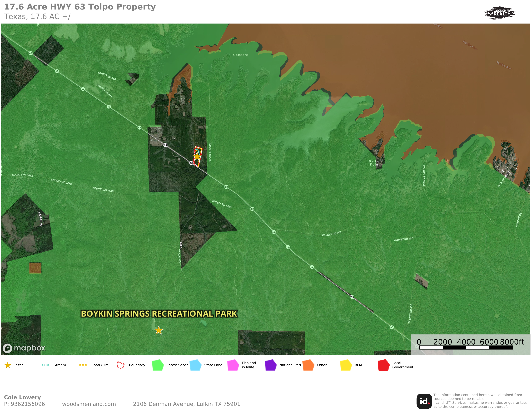Click the purple National Park swatch
The height and width of the screenshot is (411, 532).
[271, 365]
